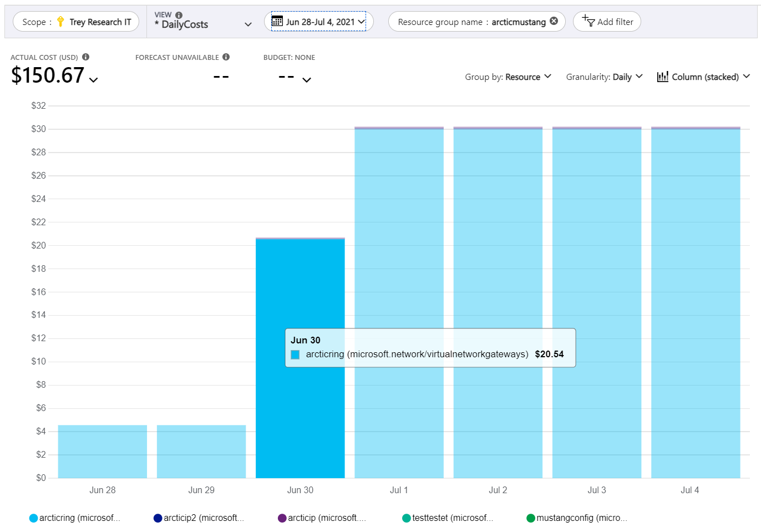
Task: Click the Forecast Unavailable info icon
Action: tap(226, 57)
